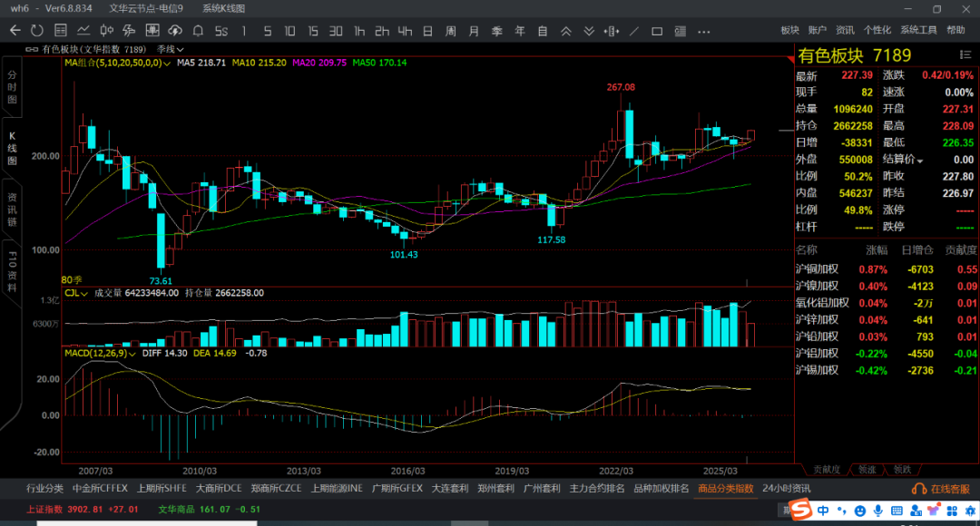The width and height of the screenshot is (980, 526).
Task: Switch to 上期所SHFE tab
Action: click(x=162, y=488)
